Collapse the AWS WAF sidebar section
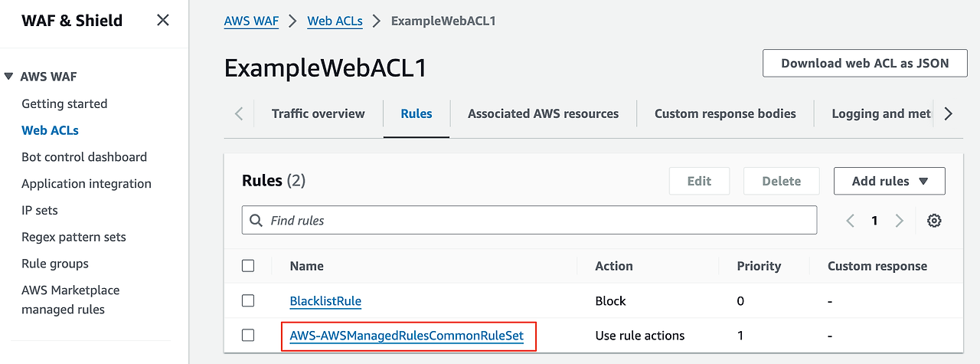980x364 pixels. 8,77
